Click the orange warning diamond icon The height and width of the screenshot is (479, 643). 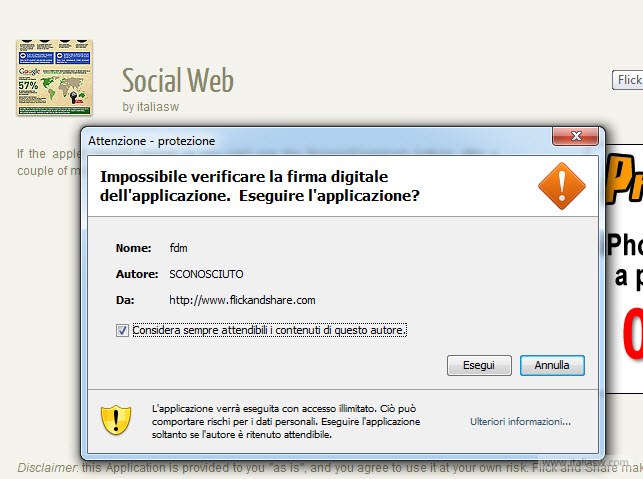tap(562, 186)
